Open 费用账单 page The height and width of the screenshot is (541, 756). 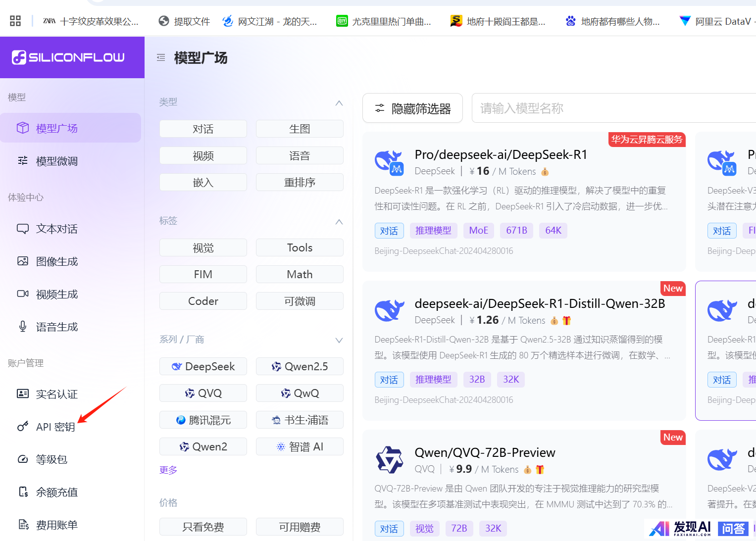click(70, 525)
